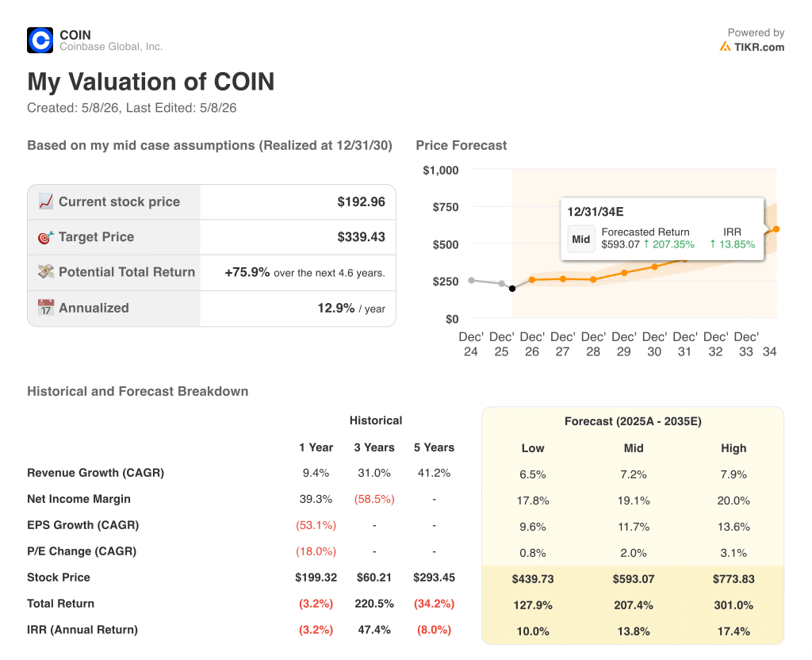
Task: Click the Price Forecast heading
Action: click(x=461, y=145)
